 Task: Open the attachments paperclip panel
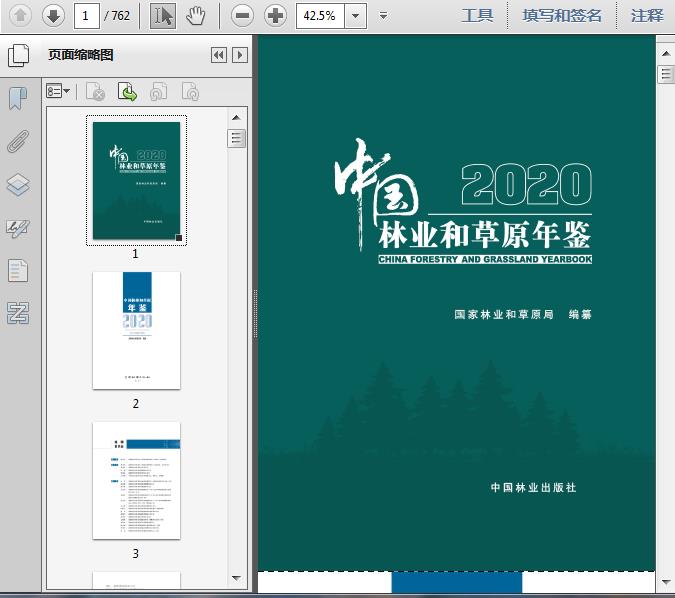[x=18, y=141]
